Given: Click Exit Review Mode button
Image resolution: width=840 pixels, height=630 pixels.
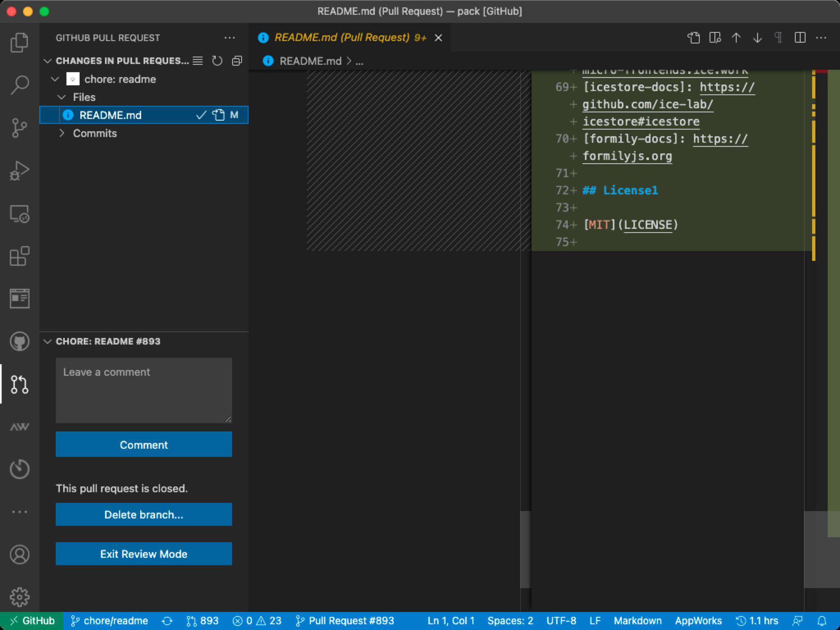Looking at the screenshot, I should 144,554.
